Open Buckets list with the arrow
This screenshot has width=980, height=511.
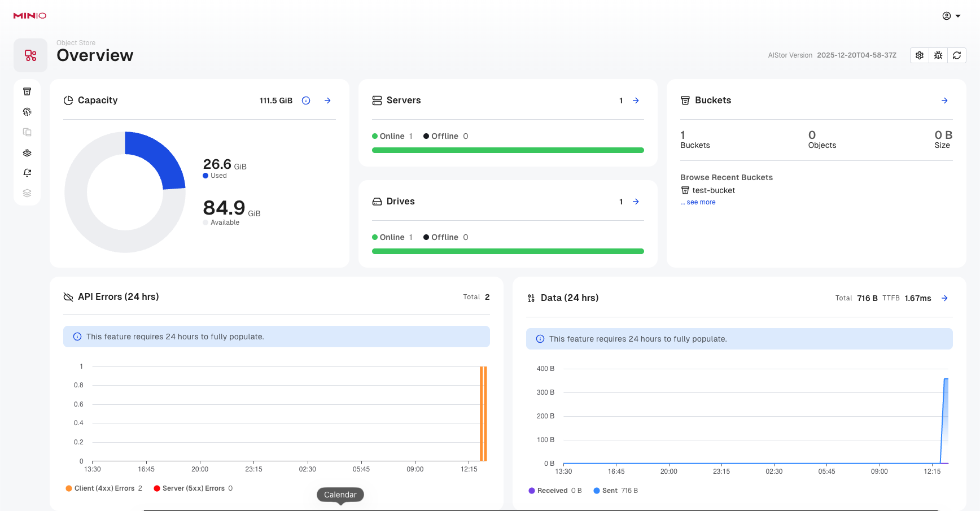(944, 101)
